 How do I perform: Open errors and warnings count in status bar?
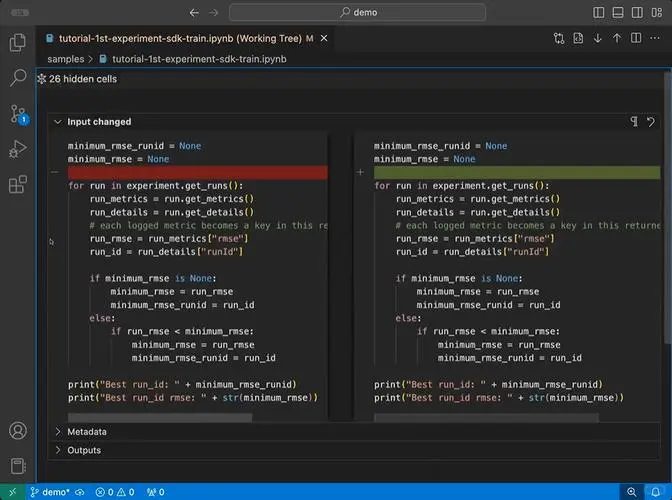[x=115, y=492]
